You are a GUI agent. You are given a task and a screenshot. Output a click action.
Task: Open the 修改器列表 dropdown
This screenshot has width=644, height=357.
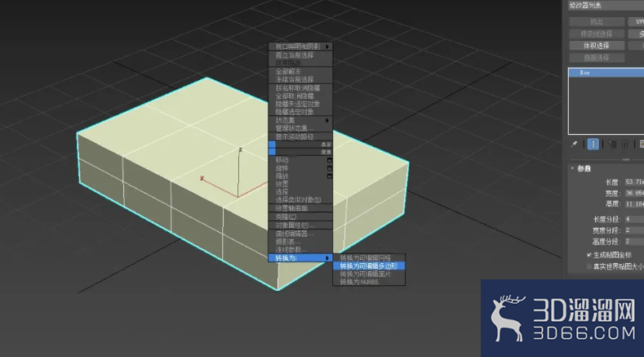coord(606,6)
